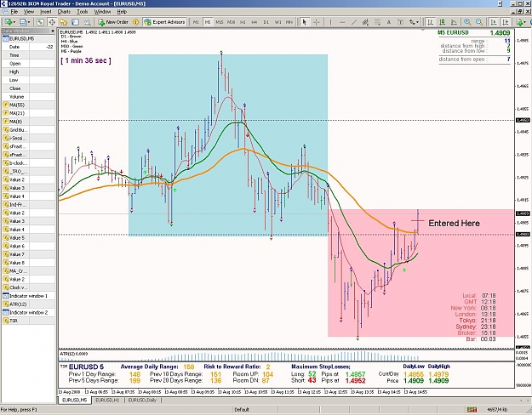Open the Profiles toolbar icon
The height and width of the screenshot is (415, 532).
click(23, 22)
